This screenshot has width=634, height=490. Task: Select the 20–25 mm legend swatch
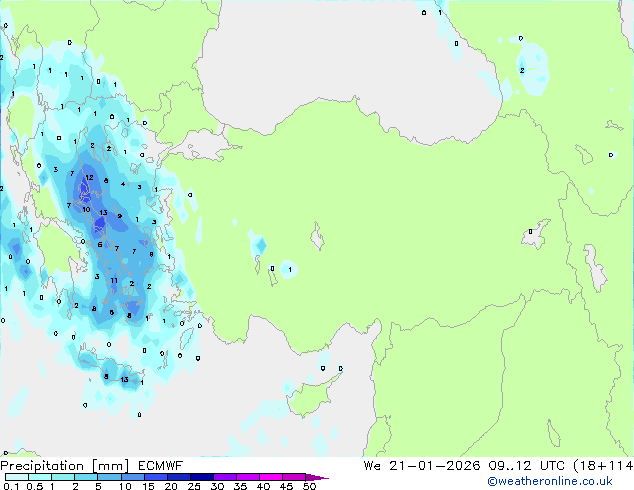178,477
